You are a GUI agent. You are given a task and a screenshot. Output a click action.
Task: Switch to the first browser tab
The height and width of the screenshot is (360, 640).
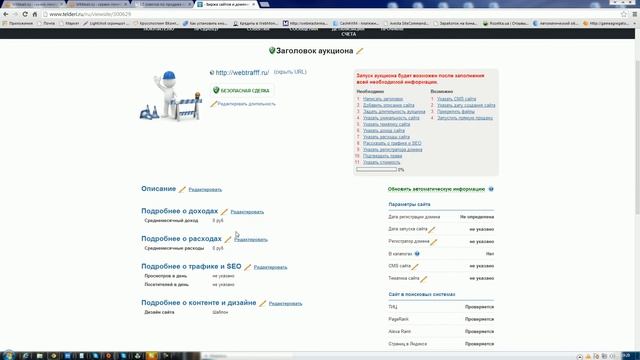pyautogui.click(x=33, y=4)
